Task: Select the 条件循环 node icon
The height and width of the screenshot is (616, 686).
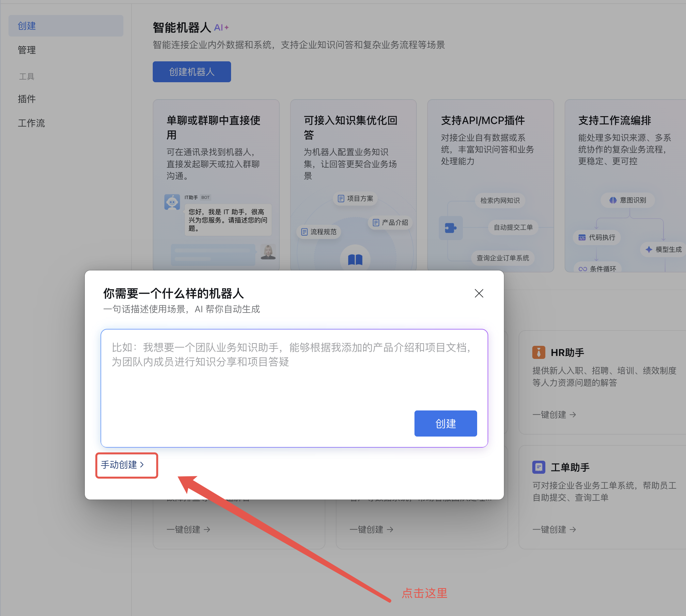Action: (x=583, y=269)
